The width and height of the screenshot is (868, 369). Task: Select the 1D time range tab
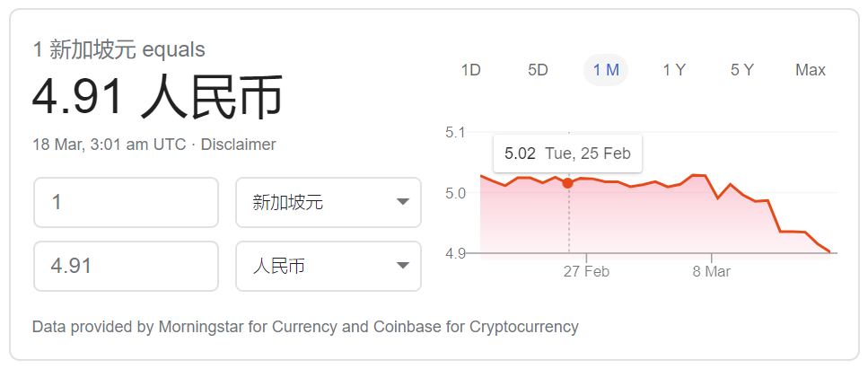(x=470, y=70)
